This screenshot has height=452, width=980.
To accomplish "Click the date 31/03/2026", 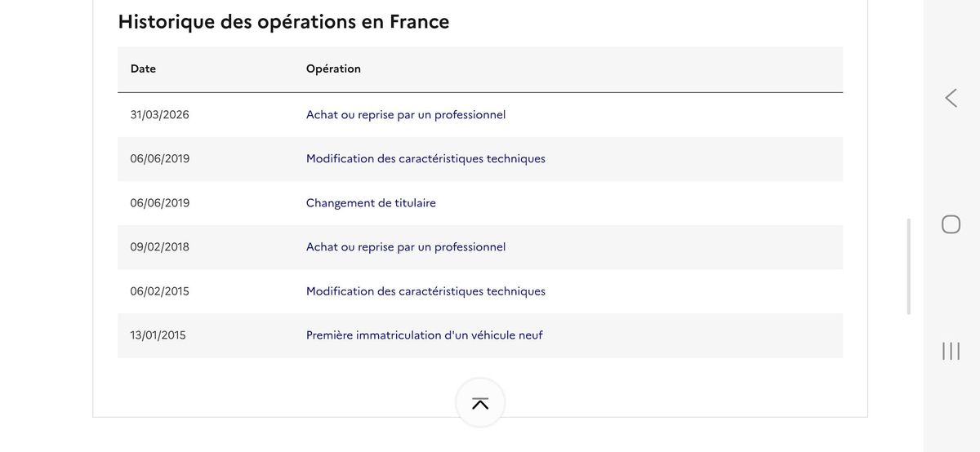I will (x=159, y=115).
